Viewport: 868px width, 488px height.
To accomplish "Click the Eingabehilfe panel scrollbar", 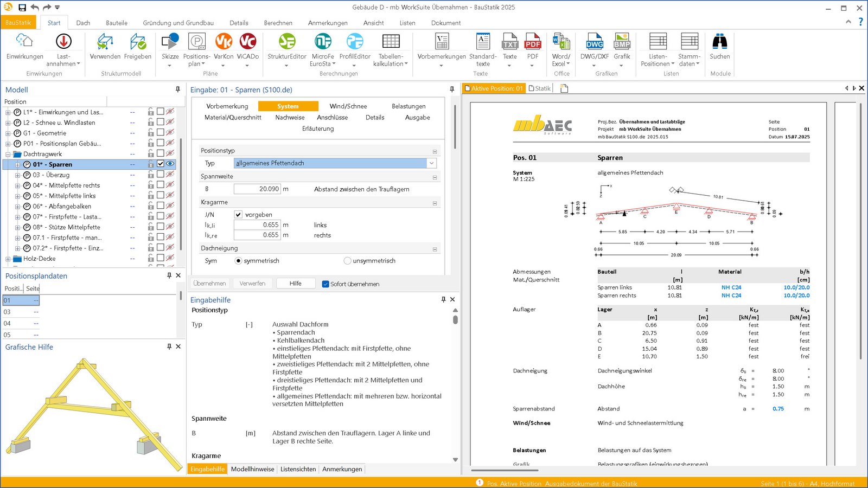I will click(x=455, y=320).
